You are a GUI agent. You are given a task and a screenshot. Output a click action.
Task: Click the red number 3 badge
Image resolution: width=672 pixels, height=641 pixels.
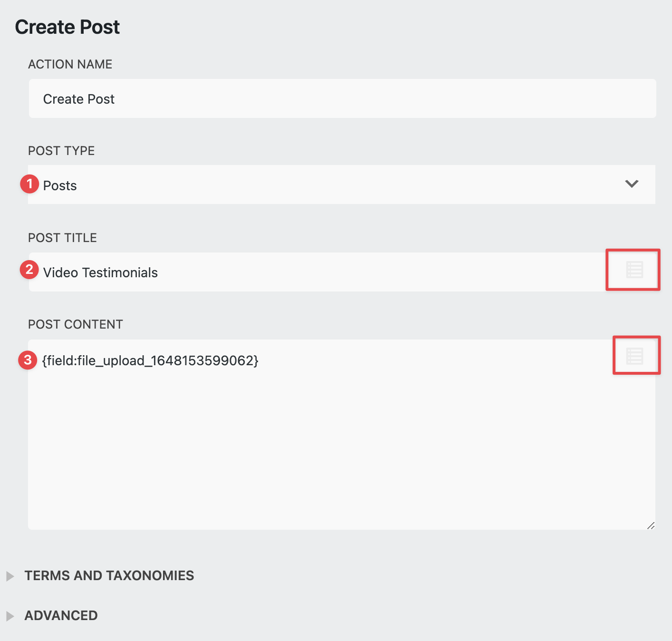pyautogui.click(x=28, y=360)
